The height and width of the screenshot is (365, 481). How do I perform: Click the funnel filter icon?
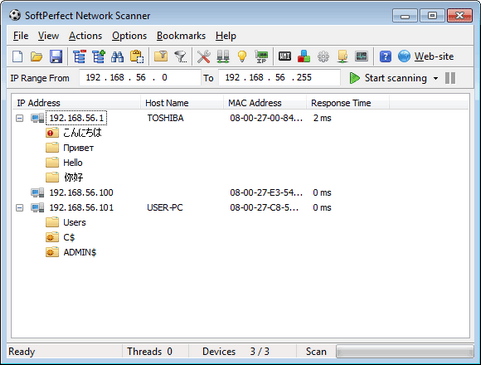click(181, 56)
